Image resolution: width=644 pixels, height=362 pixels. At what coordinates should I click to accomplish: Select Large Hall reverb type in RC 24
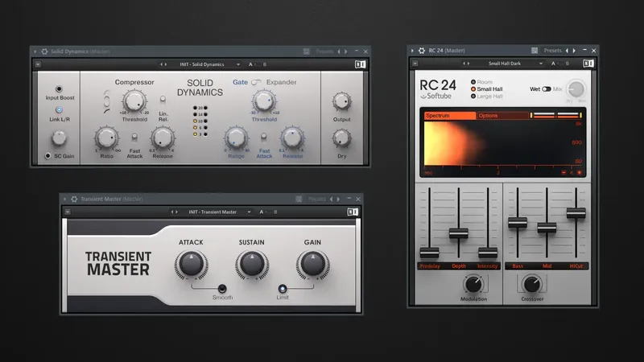coord(473,96)
